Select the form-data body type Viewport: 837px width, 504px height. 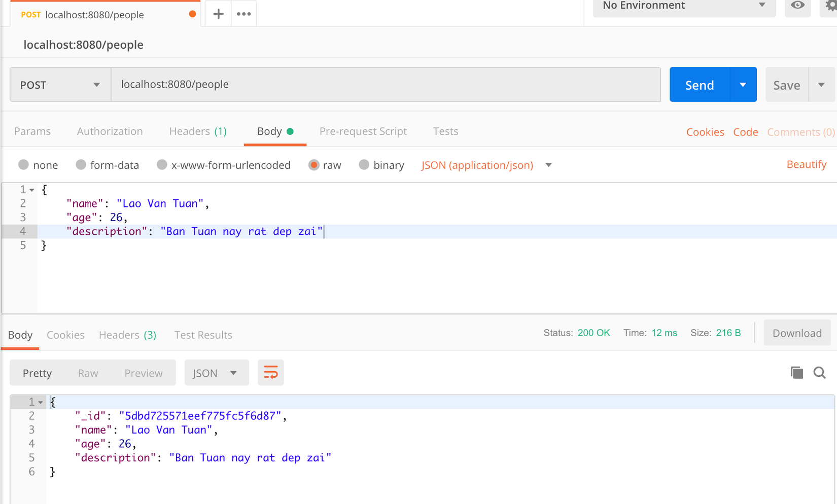point(81,165)
